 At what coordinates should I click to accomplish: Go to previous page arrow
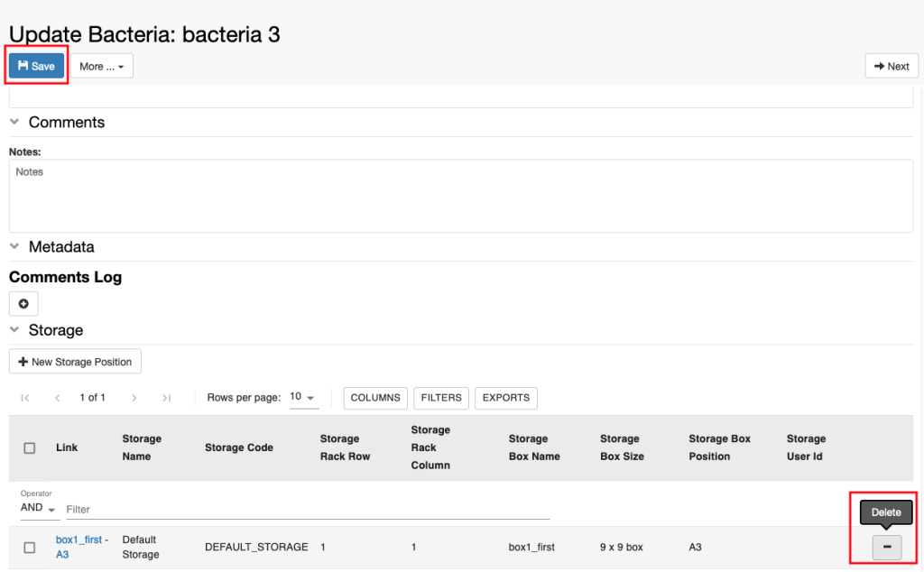[57, 398]
